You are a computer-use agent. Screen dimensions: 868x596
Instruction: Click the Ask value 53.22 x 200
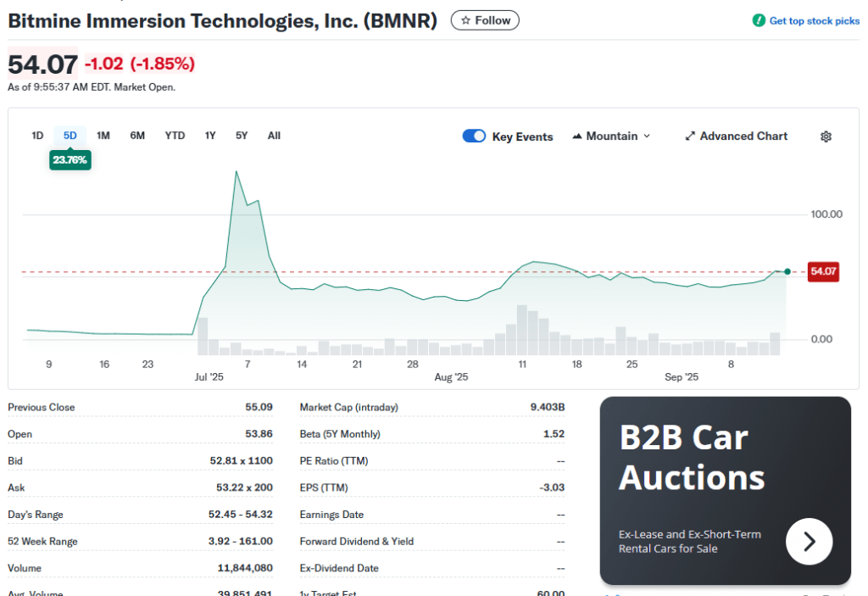244,487
